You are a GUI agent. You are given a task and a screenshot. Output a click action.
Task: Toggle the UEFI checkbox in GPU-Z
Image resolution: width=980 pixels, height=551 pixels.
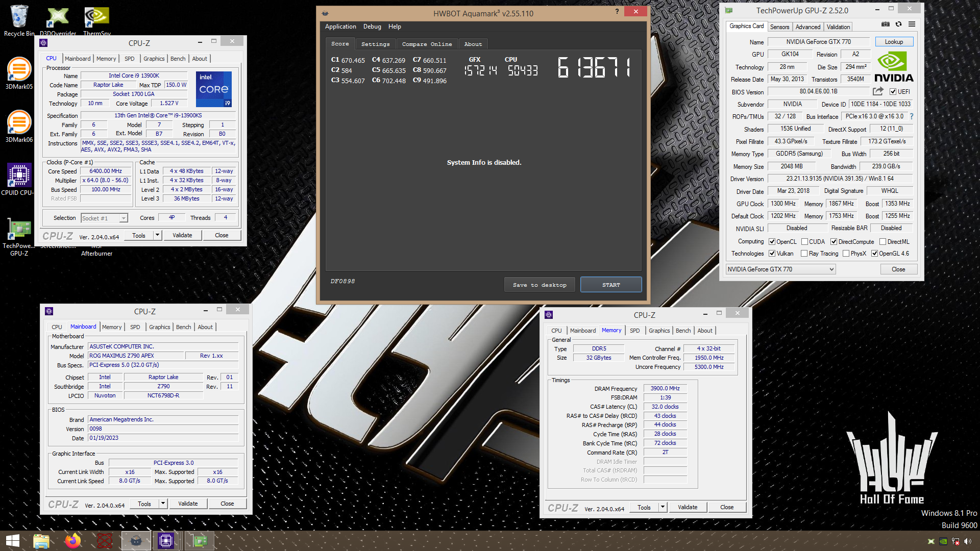(893, 92)
